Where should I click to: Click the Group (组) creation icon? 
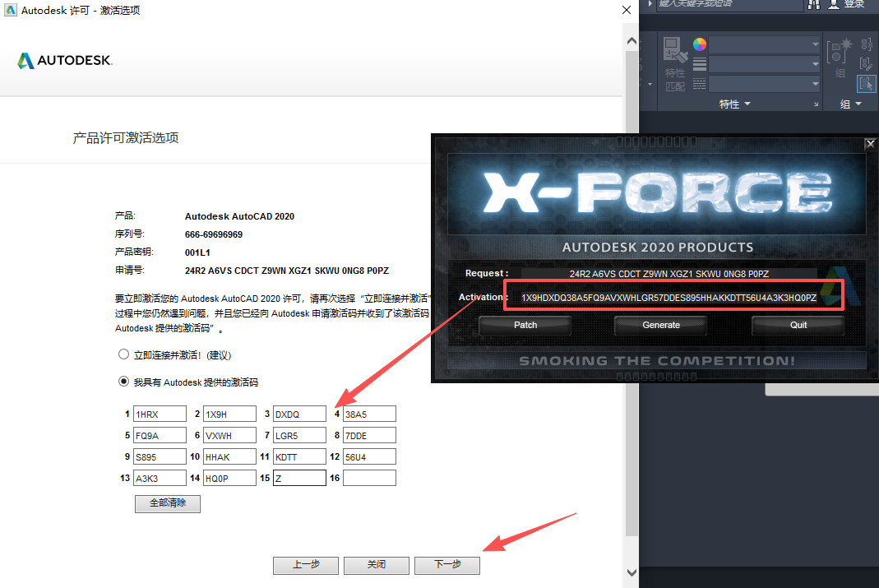click(840, 53)
